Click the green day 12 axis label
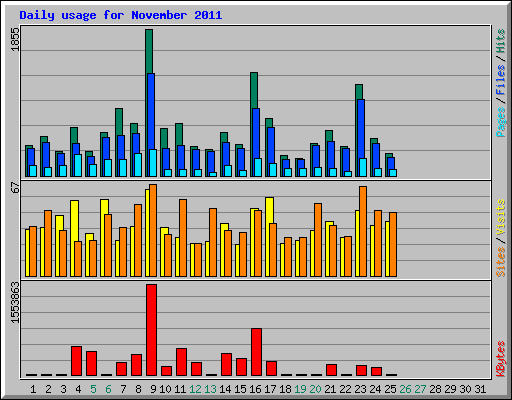Image resolution: width=512 pixels, height=400 pixels. 195,389
